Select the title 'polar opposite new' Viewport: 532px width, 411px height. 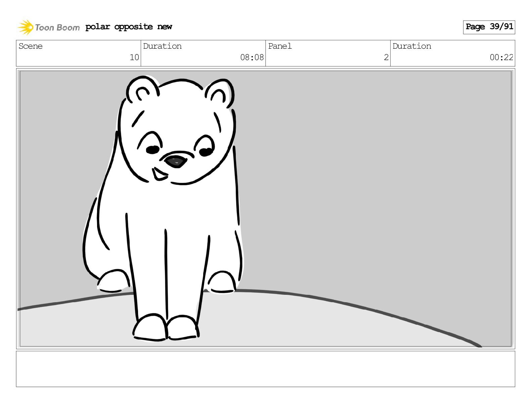(x=129, y=27)
